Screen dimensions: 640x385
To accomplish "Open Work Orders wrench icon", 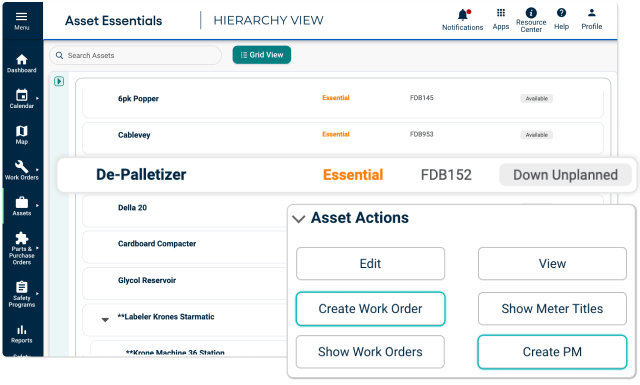I will (22, 167).
